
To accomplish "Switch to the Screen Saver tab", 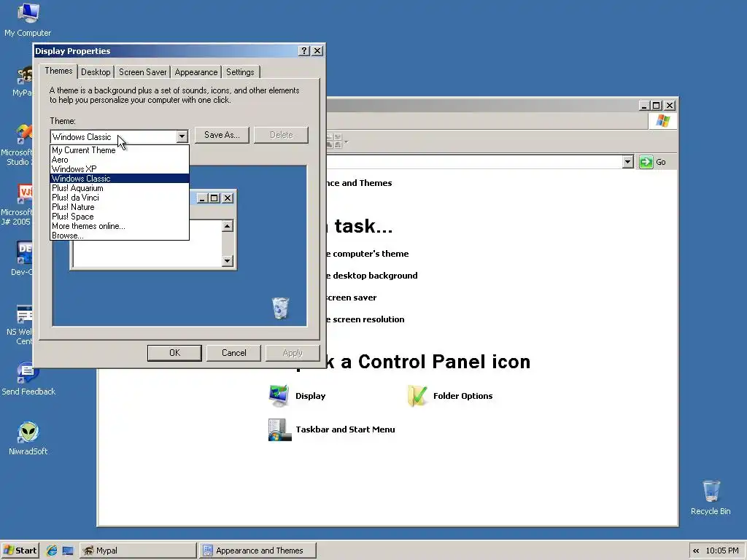I will (x=142, y=72).
